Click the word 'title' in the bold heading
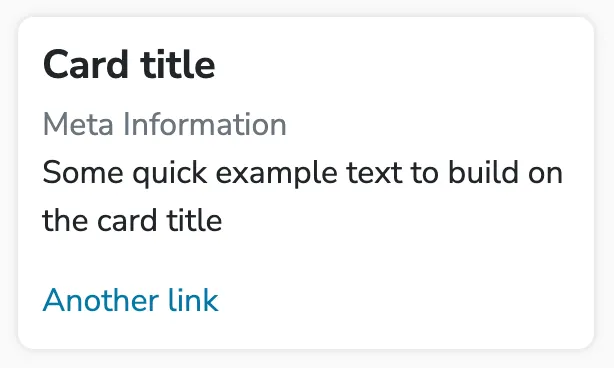The image size is (614, 368). point(178,65)
